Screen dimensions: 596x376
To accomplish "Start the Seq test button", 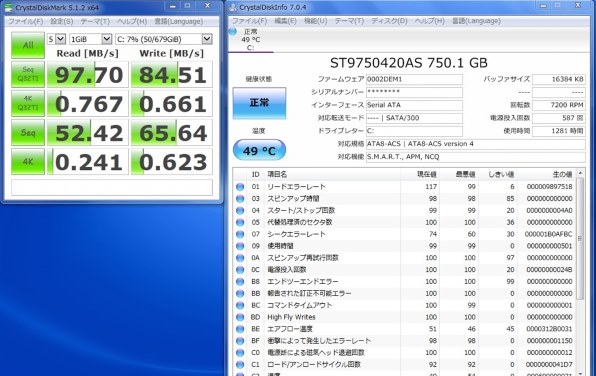I will 28,132.
